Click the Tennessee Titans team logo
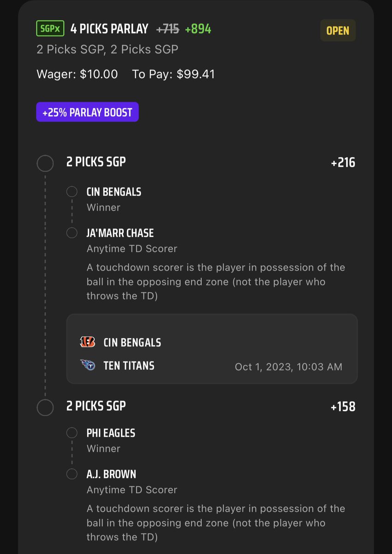Viewport: 392px width, 554px height. coord(87,365)
